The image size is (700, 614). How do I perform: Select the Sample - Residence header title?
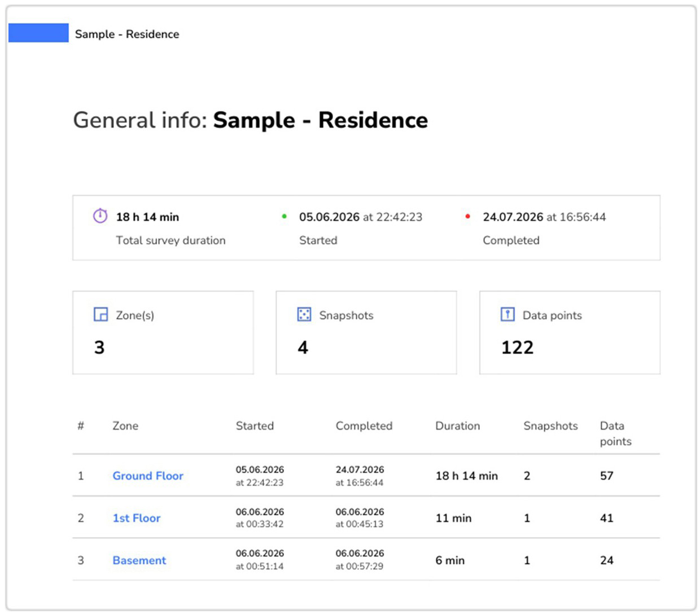point(127,34)
